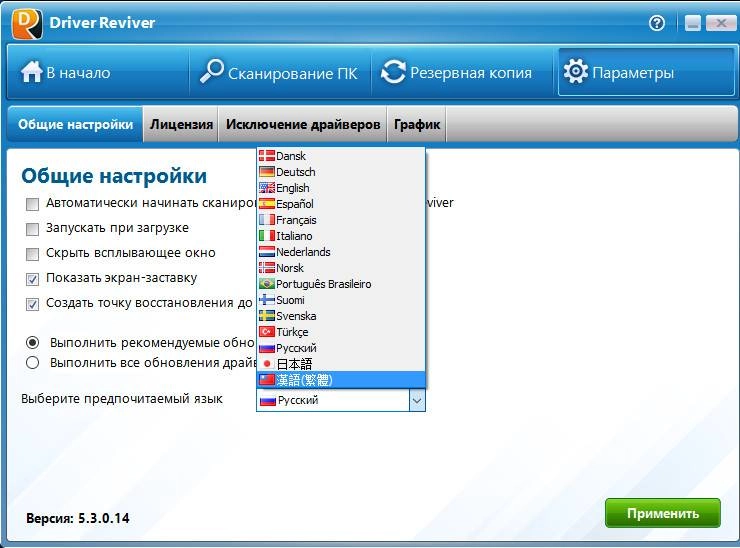
Task: Click the refresh arrows icon for Резервная копия
Action: click(393, 72)
